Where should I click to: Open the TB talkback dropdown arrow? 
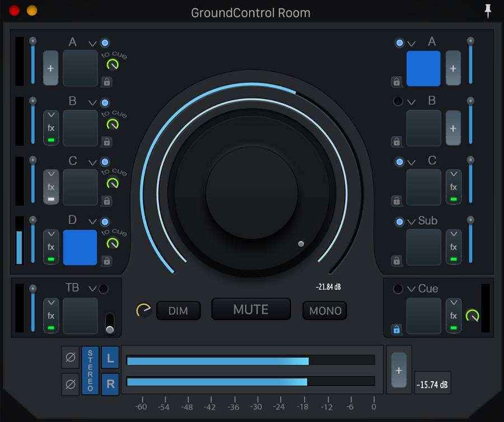[x=92, y=289]
